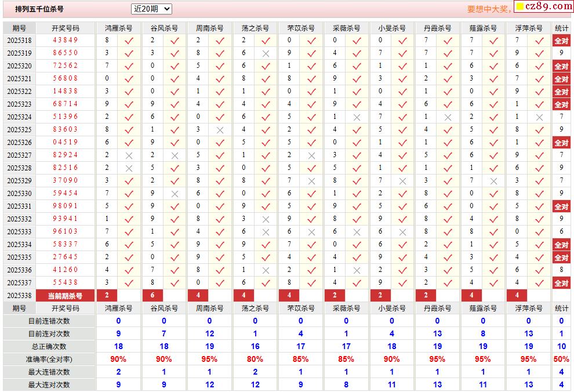Click 目前连对次数 value 7 under 谷风杀号
574x392 pixels.
[164, 333]
